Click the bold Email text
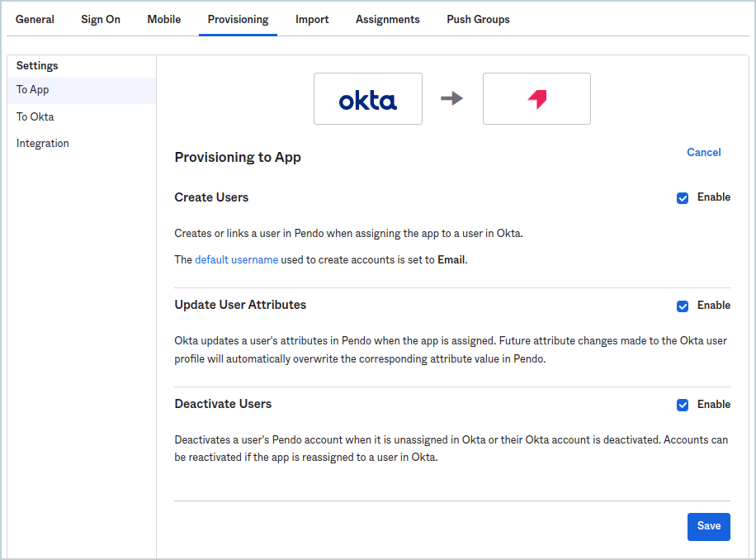This screenshot has height=560, width=756. (x=452, y=259)
